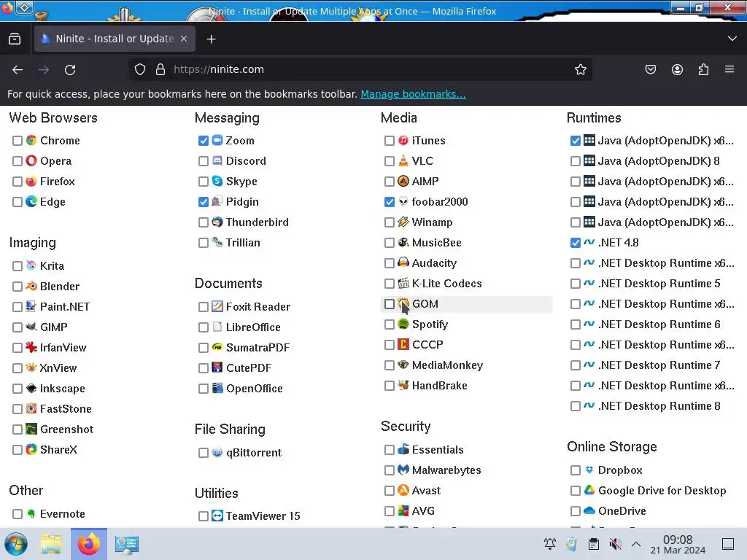Screen dimensions: 747x560
Task: Uncheck the foobar2000 checkbox
Action: pyautogui.click(x=390, y=202)
